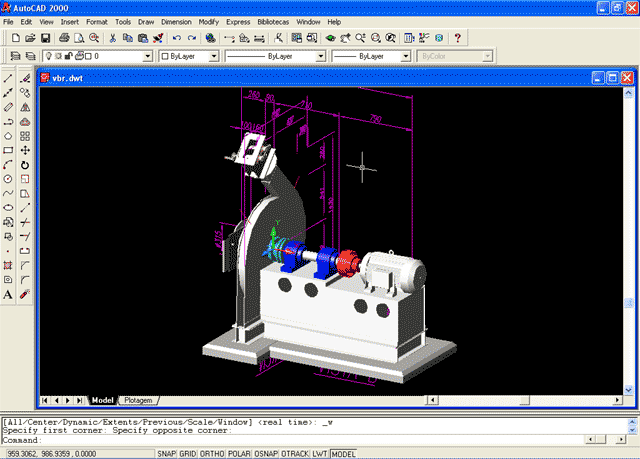This screenshot has width=640, height=459.
Task: Open the ByLayer linetype dropdown
Action: (x=320, y=57)
